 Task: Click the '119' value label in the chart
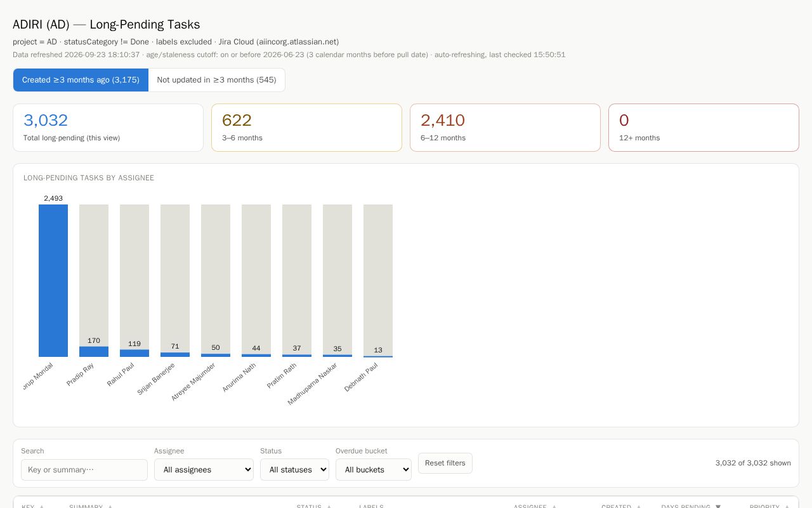134,344
